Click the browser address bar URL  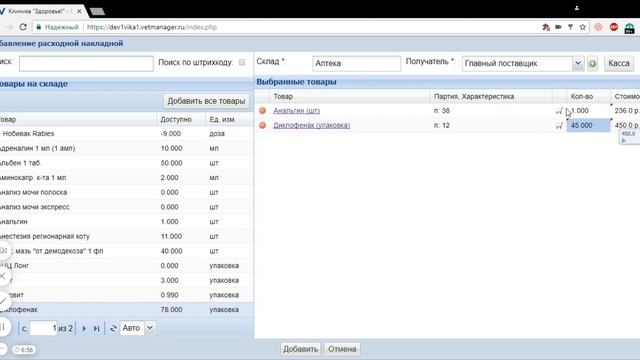[x=152, y=27]
